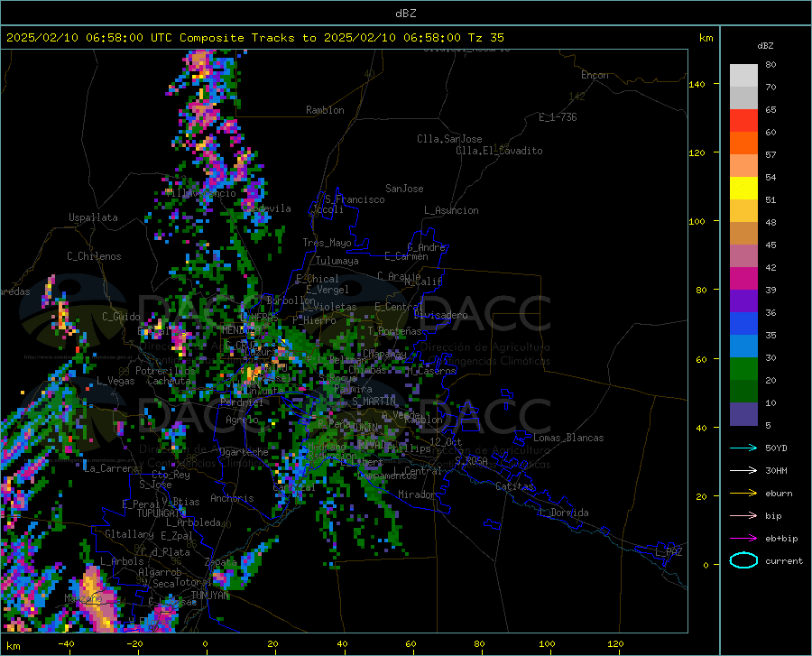This screenshot has width=812, height=656.
Task: Select the red 60-65 dBZ swatch
Action: coord(743,121)
